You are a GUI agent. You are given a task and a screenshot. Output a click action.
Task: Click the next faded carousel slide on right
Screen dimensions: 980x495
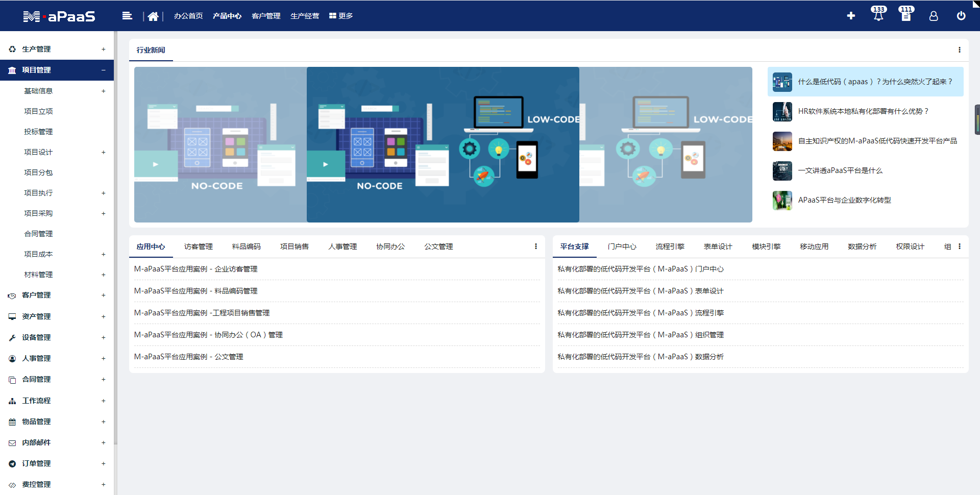[x=666, y=144]
